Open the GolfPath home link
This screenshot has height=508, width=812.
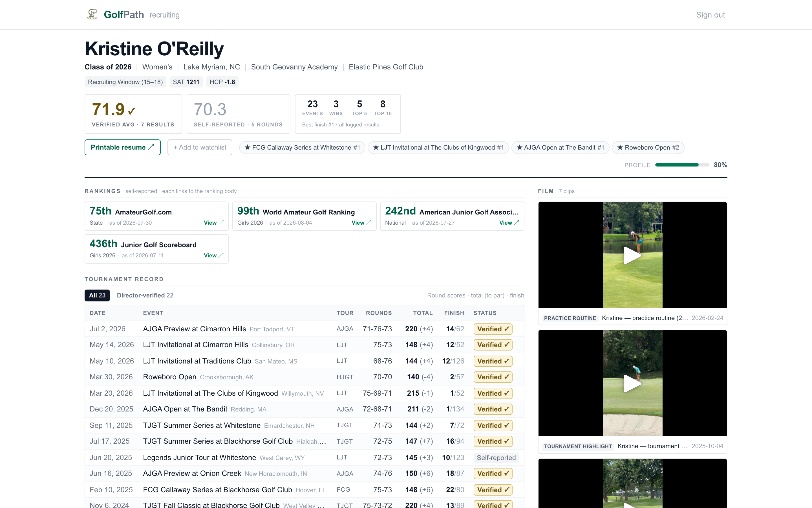pyautogui.click(x=124, y=15)
